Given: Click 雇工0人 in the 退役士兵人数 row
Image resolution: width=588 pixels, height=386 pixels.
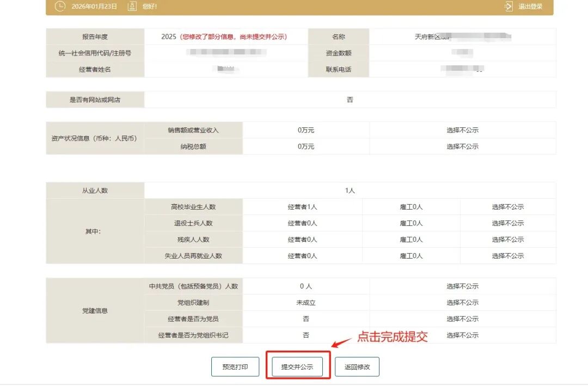Looking at the screenshot, I should 411,223.
